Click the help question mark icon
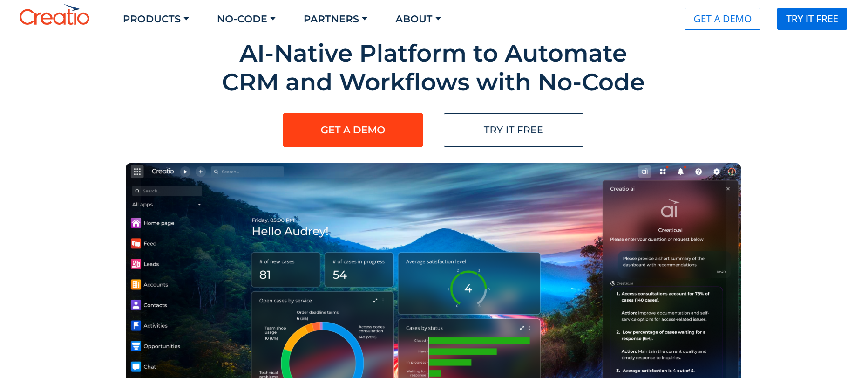868x378 pixels. click(x=698, y=172)
